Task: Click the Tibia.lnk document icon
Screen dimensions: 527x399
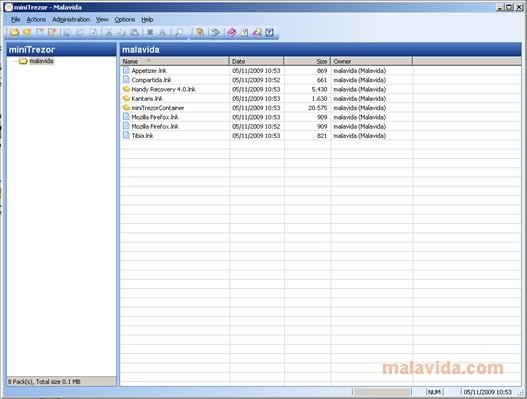Action: (x=126, y=135)
